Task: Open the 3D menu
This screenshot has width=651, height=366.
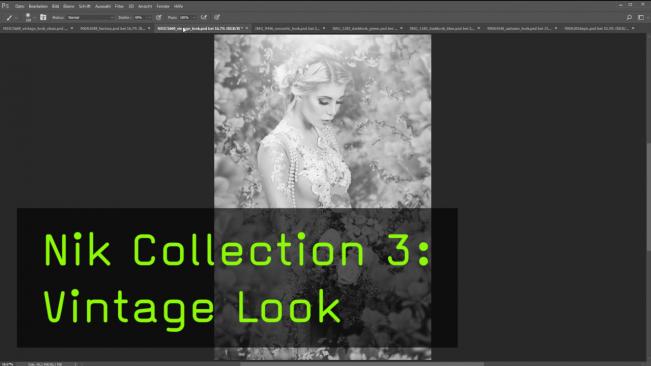Action: point(131,6)
